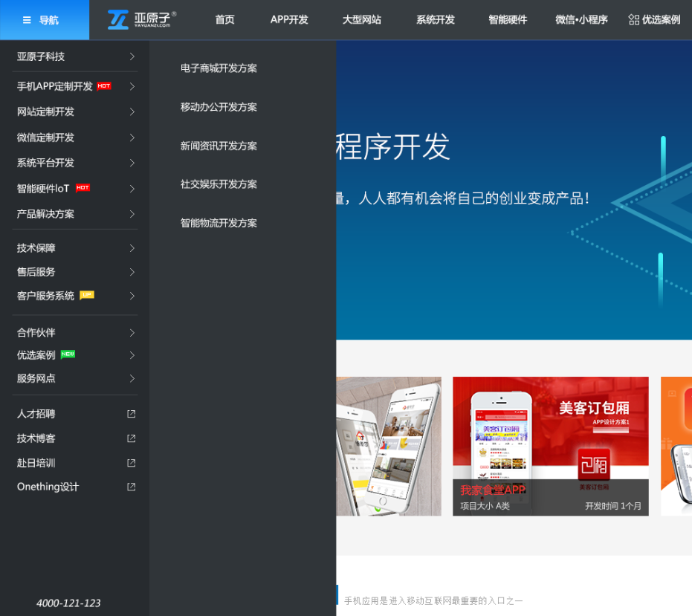Image resolution: width=692 pixels, height=616 pixels.
Task: Expand the 亚原子科技 submenu arrow
Action: [x=132, y=56]
